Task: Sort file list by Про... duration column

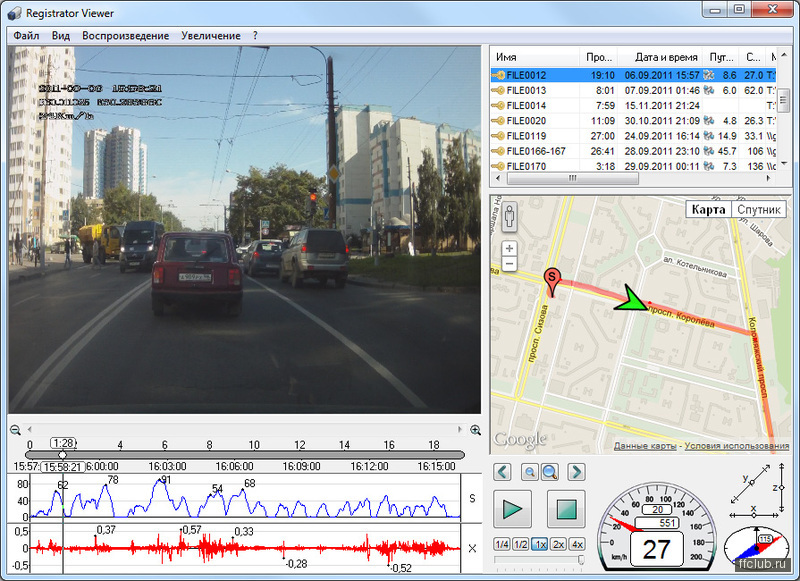Action: 599,57
